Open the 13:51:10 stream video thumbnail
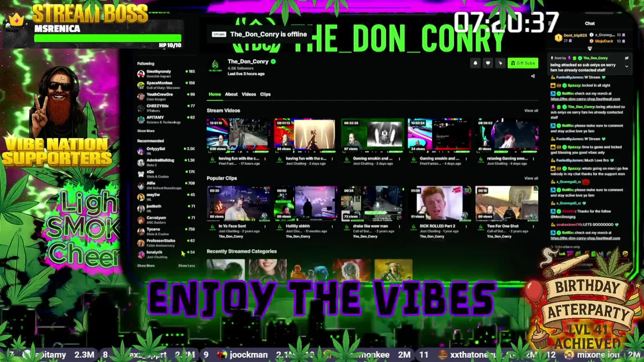644x362 pixels. [x=238, y=135]
